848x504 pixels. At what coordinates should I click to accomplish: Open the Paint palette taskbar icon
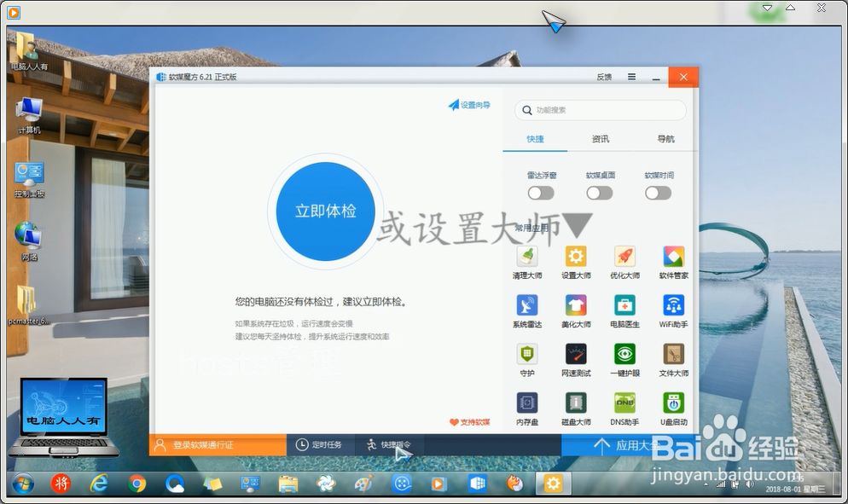364,484
